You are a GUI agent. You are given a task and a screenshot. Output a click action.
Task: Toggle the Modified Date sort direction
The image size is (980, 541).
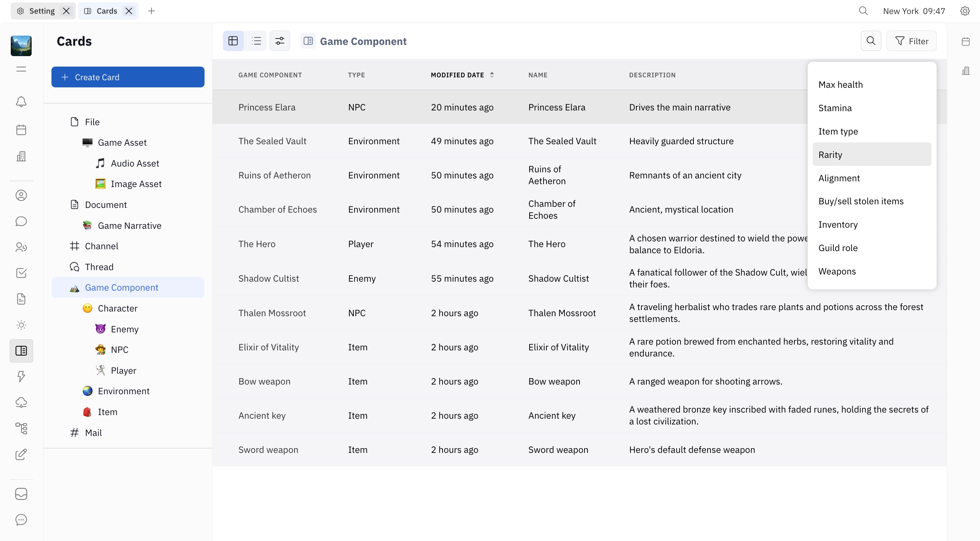tap(492, 74)
